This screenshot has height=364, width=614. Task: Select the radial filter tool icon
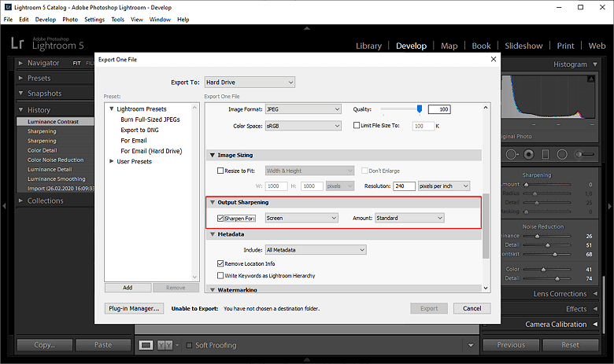562,154
